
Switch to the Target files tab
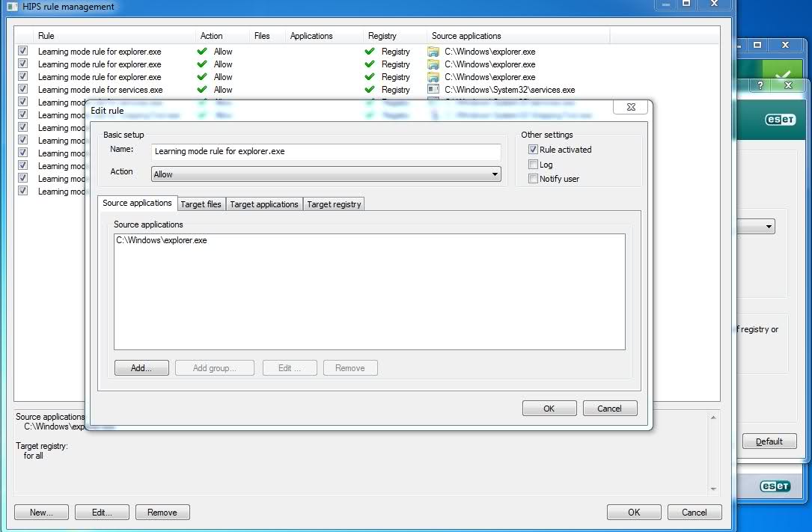coord(201,204)
